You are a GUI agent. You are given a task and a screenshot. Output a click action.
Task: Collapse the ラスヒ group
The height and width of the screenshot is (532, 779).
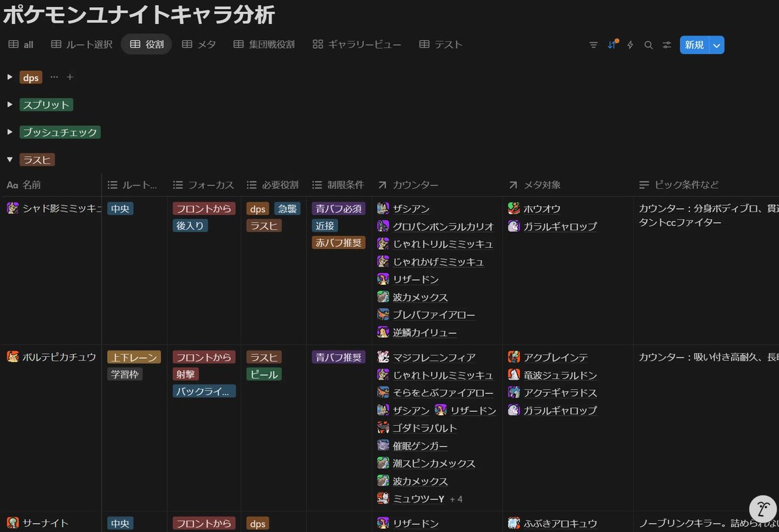10,159
